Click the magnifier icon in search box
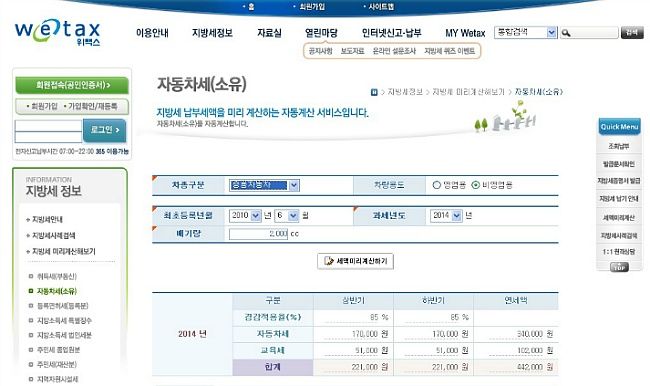Image resolution: width=650 pixels, height=386 pixels. pos(566,33)
